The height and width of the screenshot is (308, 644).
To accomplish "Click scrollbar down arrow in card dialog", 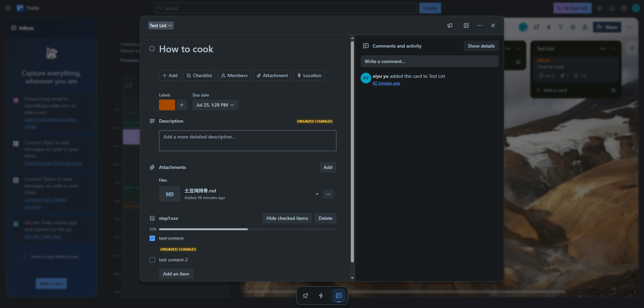I will [352, 278].
